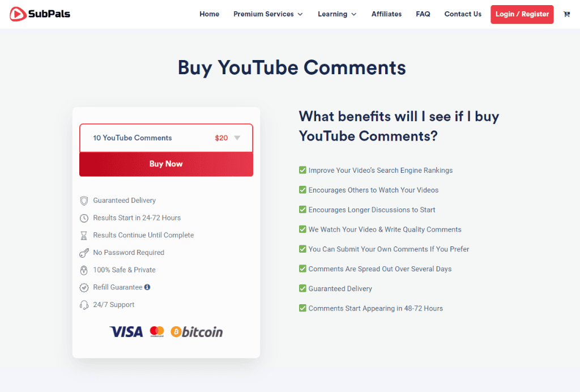Click checkmark beside Comments Start Appearing

point(302,308)
